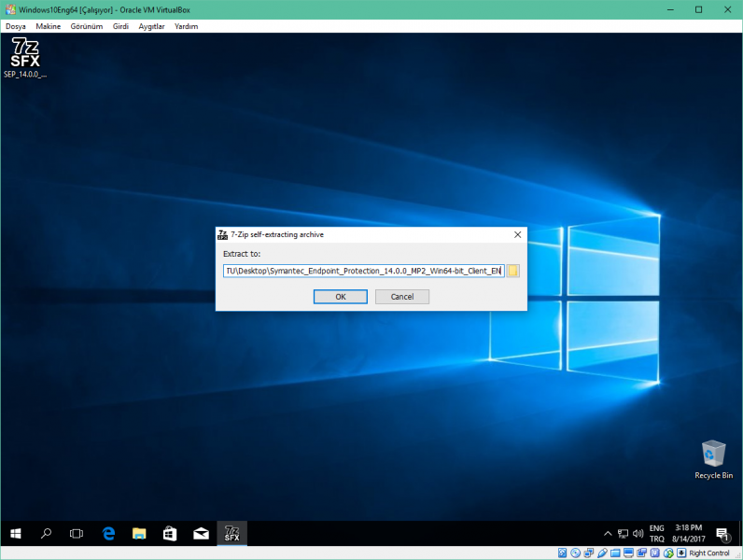Screen dimensions: 743x560
Task: Open the Aygıtlar menu
Action: 151,26
